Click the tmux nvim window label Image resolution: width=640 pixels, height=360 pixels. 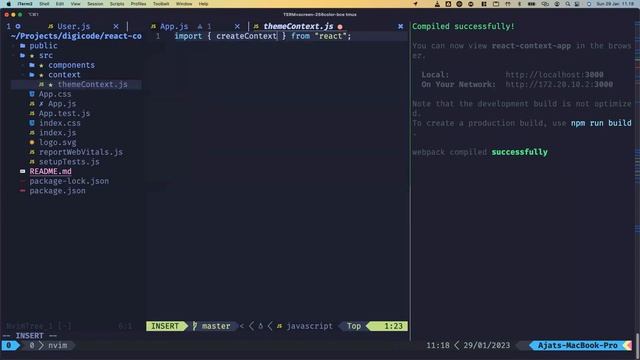coord(58,346)
